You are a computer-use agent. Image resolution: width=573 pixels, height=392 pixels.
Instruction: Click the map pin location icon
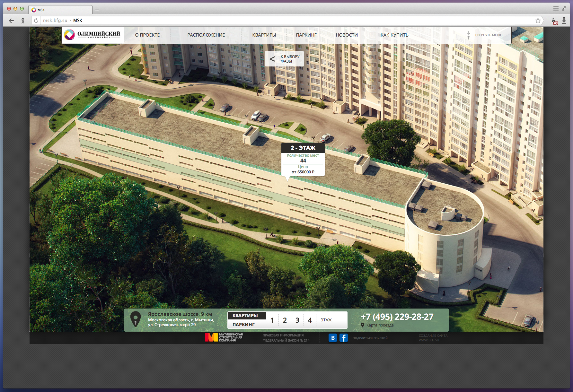point(136,319)
